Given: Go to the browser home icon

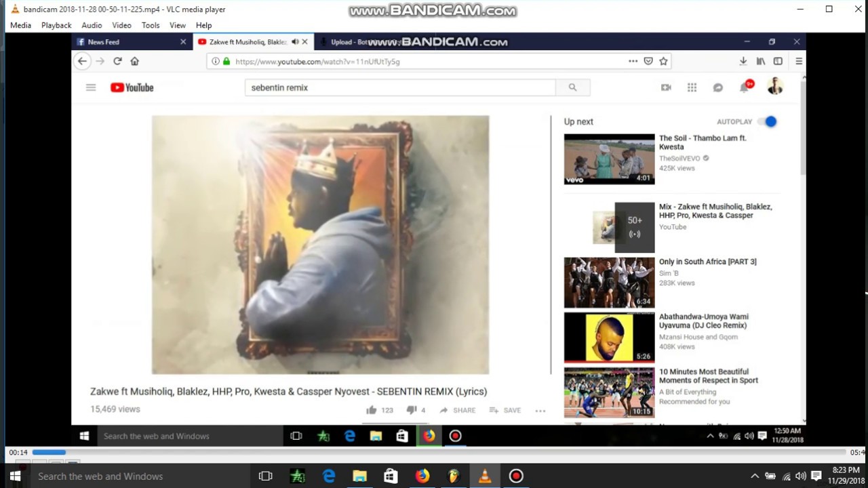Looking at the screenshot, I should point(134,61).
